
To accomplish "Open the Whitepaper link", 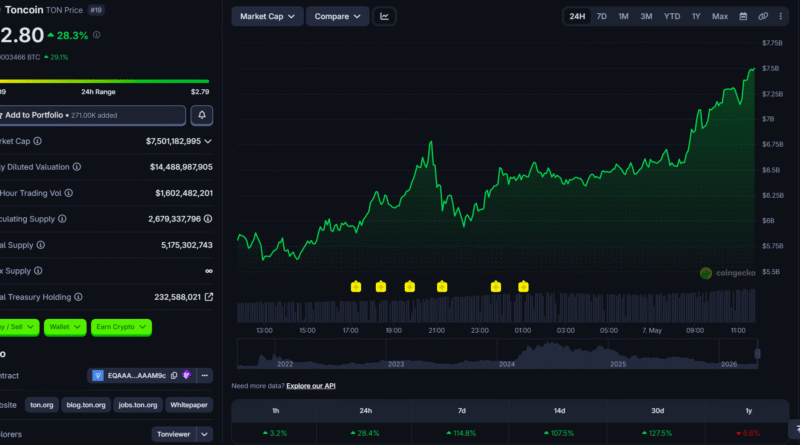I will coord(189,405).
